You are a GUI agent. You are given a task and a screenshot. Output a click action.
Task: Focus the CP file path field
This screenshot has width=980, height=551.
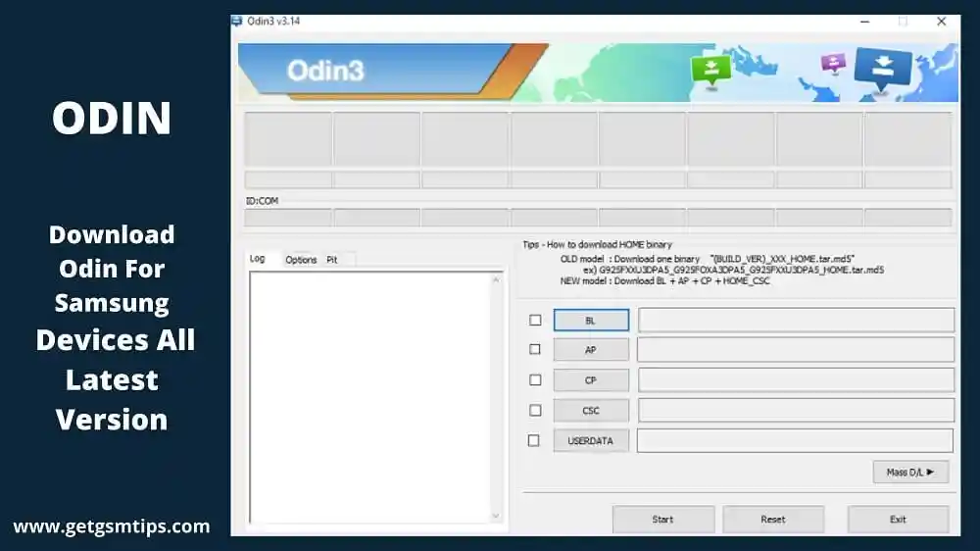coord(796,380)
